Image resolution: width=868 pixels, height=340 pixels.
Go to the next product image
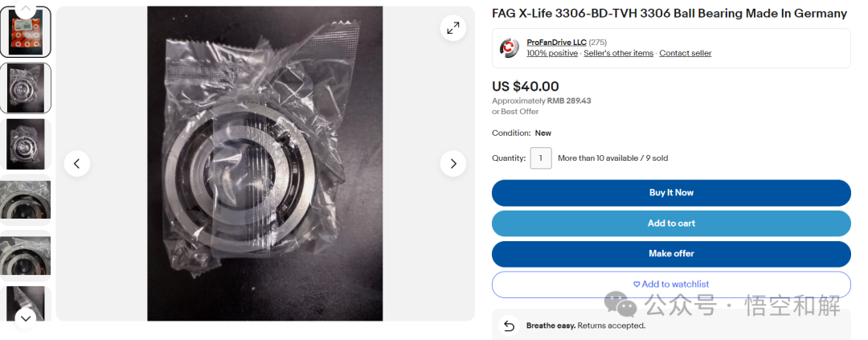coord(452,164)
